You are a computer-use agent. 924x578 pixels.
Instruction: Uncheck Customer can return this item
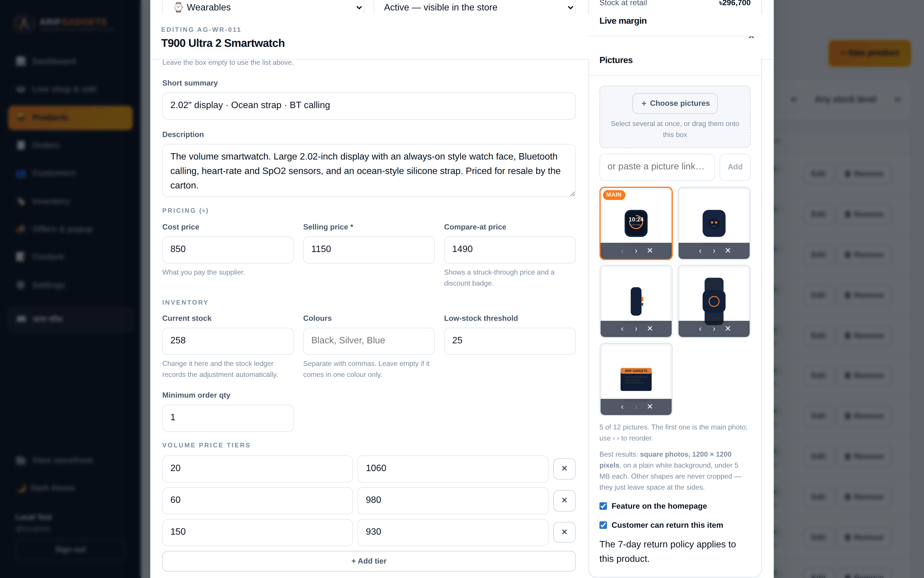pos(603,525)
